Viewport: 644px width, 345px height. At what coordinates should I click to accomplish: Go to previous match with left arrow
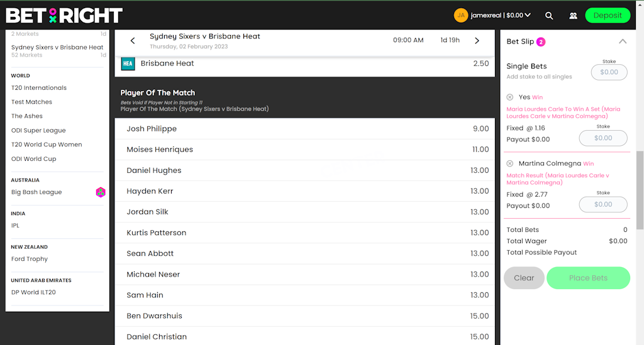click(133, 41)
